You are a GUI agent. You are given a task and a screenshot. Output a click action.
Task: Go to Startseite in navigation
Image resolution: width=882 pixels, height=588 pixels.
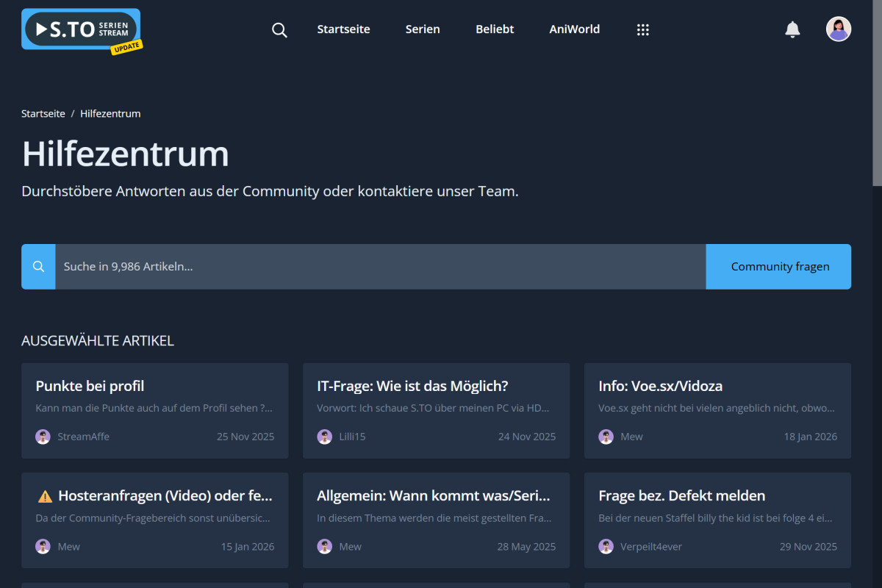pos(343,29)
